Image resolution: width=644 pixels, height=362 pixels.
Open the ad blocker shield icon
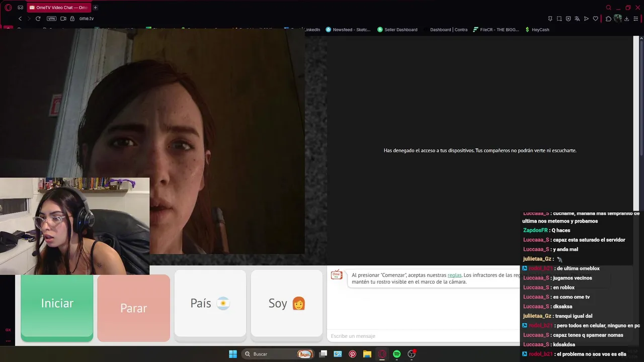tap(568, 19)
